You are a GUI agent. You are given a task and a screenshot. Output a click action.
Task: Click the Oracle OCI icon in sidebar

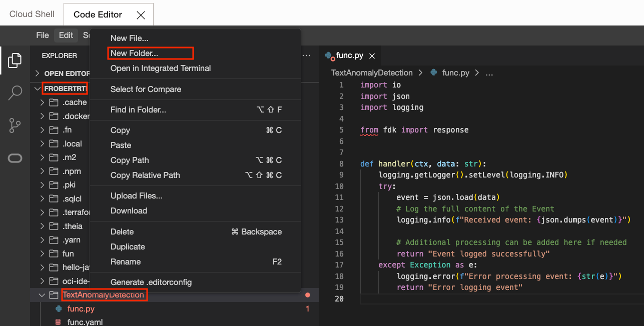[15, 158]
